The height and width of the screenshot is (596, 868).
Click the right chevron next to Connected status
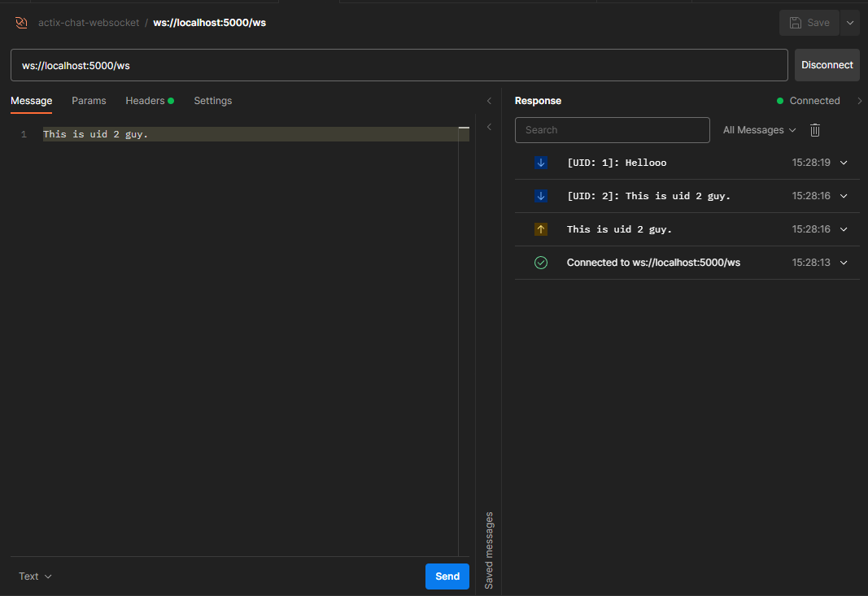(x=860, y=101)
